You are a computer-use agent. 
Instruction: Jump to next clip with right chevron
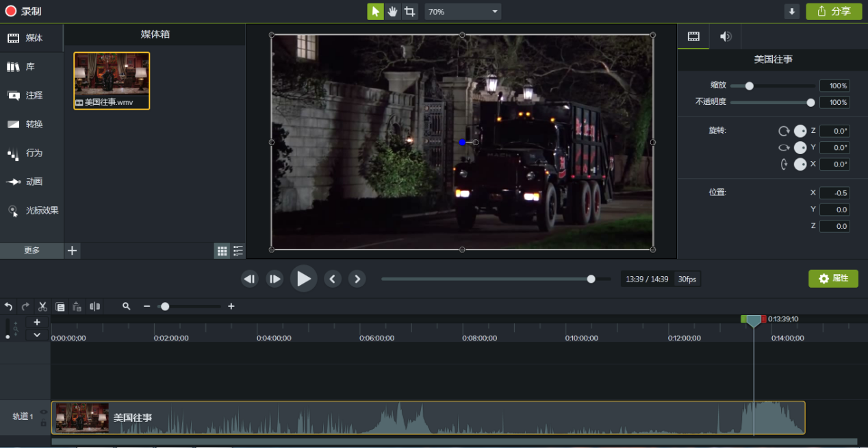coord(357,279)
